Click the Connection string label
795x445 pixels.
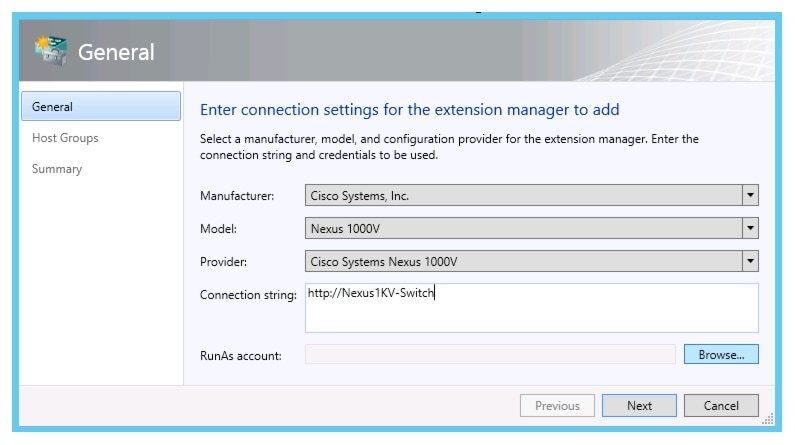pyautogui.click(x=248, y=295)
